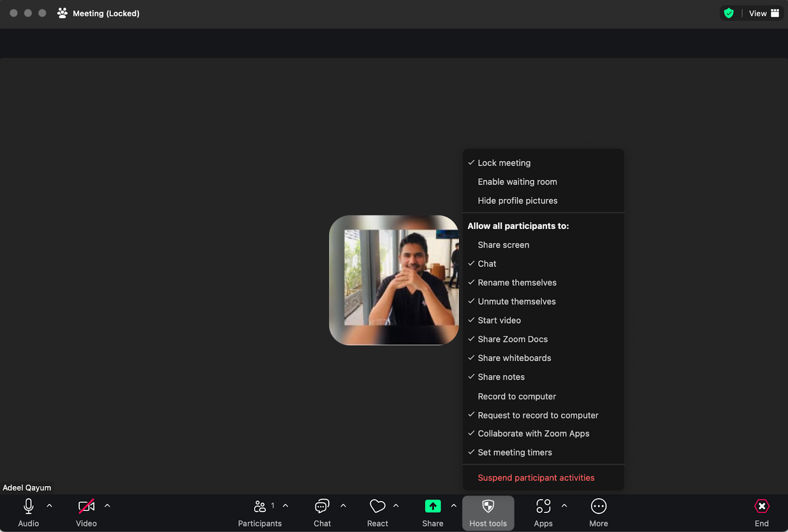The height and width of the screenshot is (532, 788).
Task: Open video options chevron
Action: click(x=107, y=505)
